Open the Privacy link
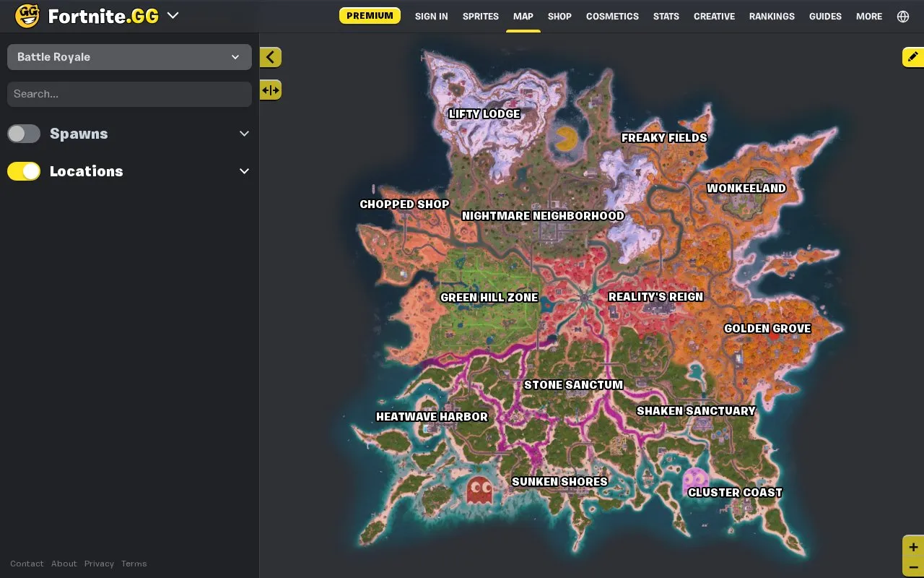Image resolution: width=924 pixels, height=578 pixels. [99, 564]
